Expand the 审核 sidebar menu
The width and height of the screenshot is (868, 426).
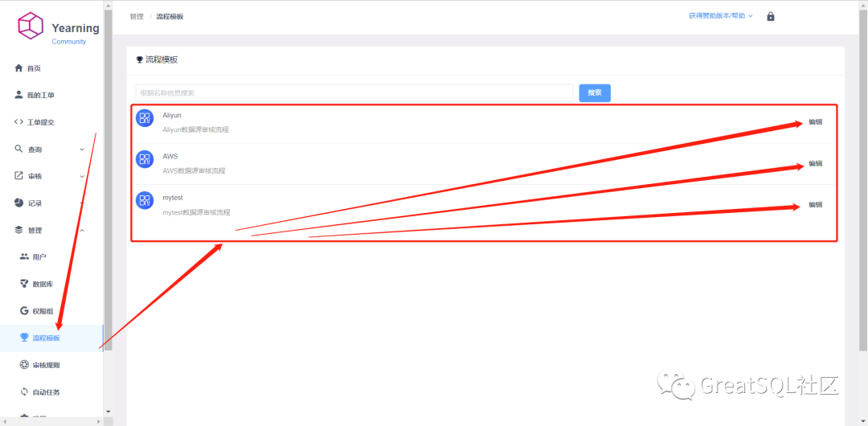(x=48, y=176)
